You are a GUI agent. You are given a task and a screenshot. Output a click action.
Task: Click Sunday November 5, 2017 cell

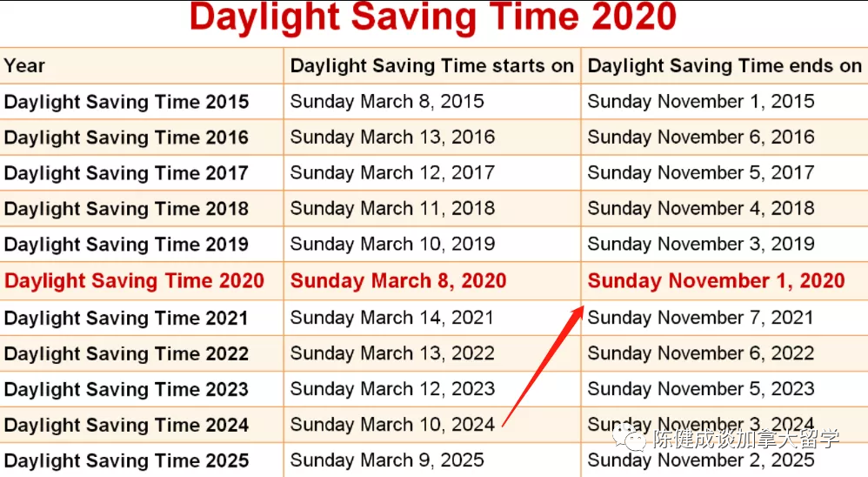701,173
